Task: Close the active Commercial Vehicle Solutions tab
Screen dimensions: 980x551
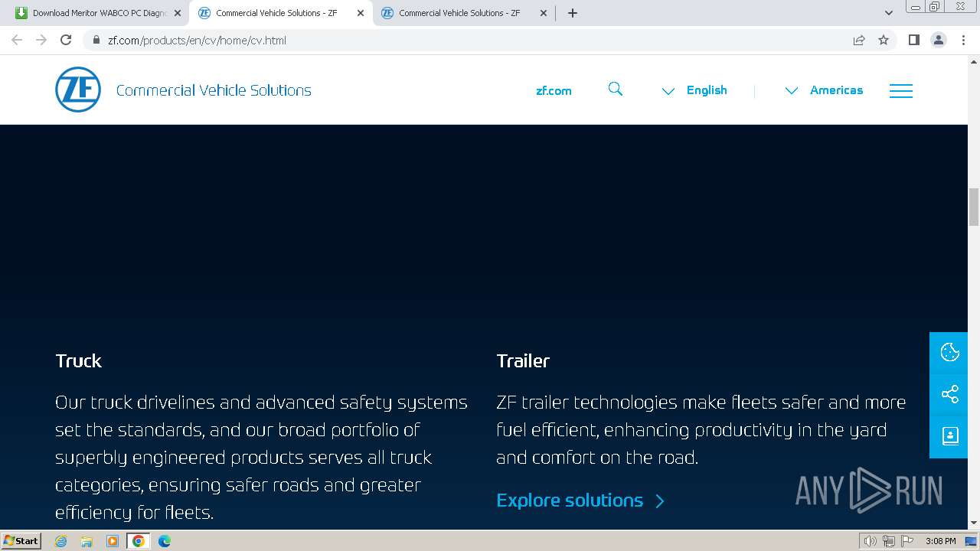Action: coord(361,13)
